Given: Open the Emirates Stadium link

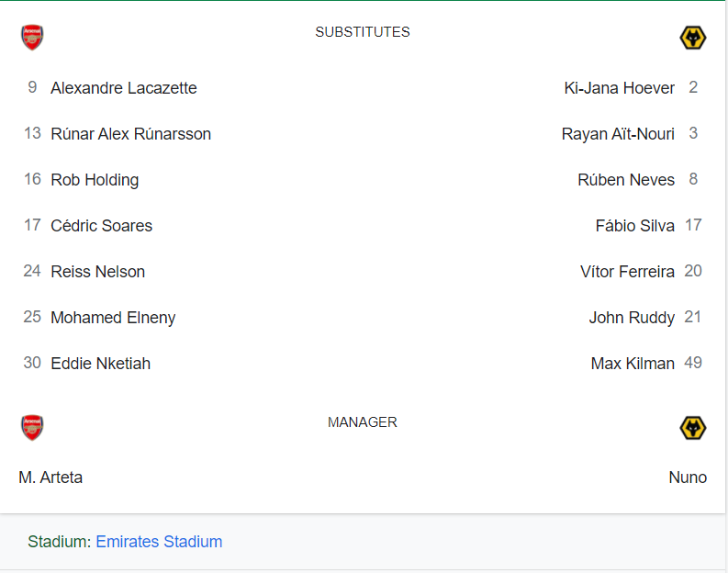Looking at the screenshot, I should click(x=159, y=542).
